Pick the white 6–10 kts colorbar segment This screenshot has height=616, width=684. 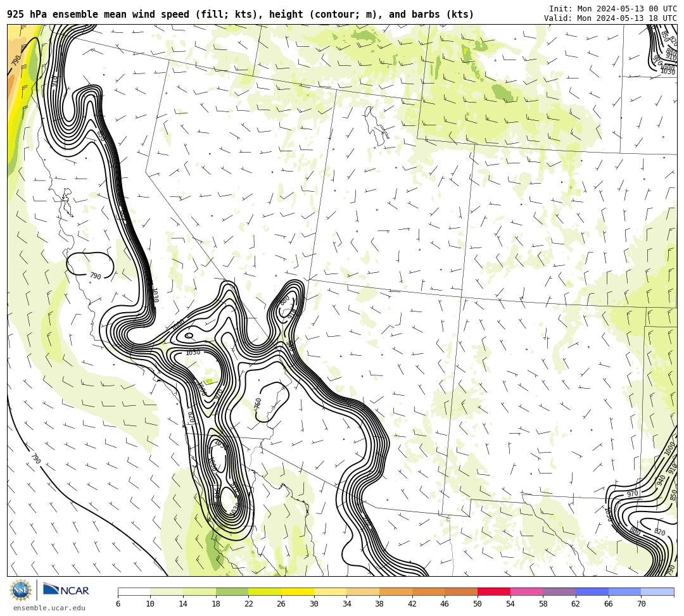pyautogui.click(x=134, y=591)
